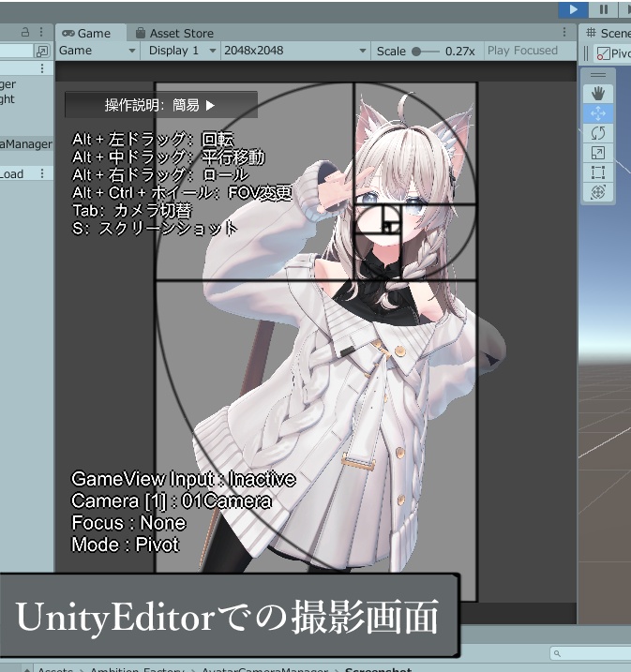Toggle the Pivot handle position button
This screenshot has width=631, height=672.
[613, 53]
